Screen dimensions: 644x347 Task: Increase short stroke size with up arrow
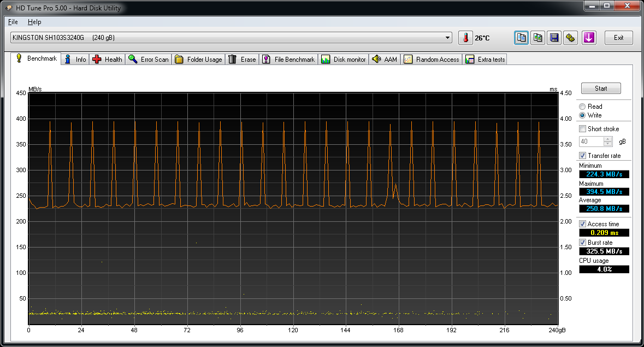tap(608, 139)
